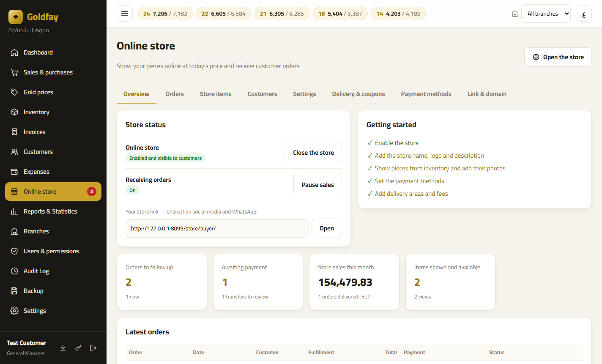Open the Orders to follow up card
The height and width of the screenshot is (364, 602).
[162, 282]
